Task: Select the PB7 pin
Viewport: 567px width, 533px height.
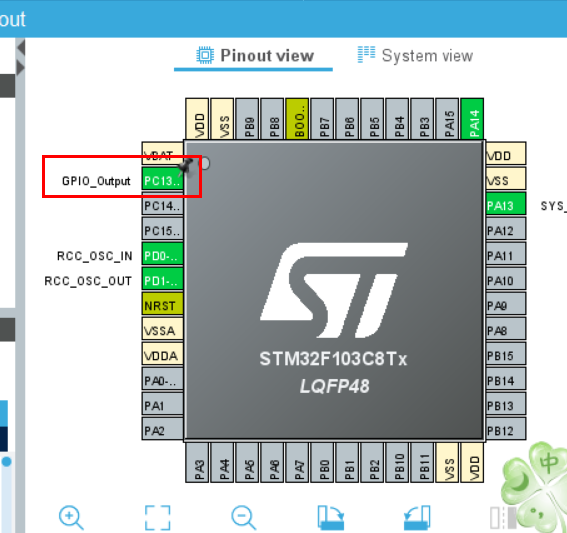Action: 322,119
